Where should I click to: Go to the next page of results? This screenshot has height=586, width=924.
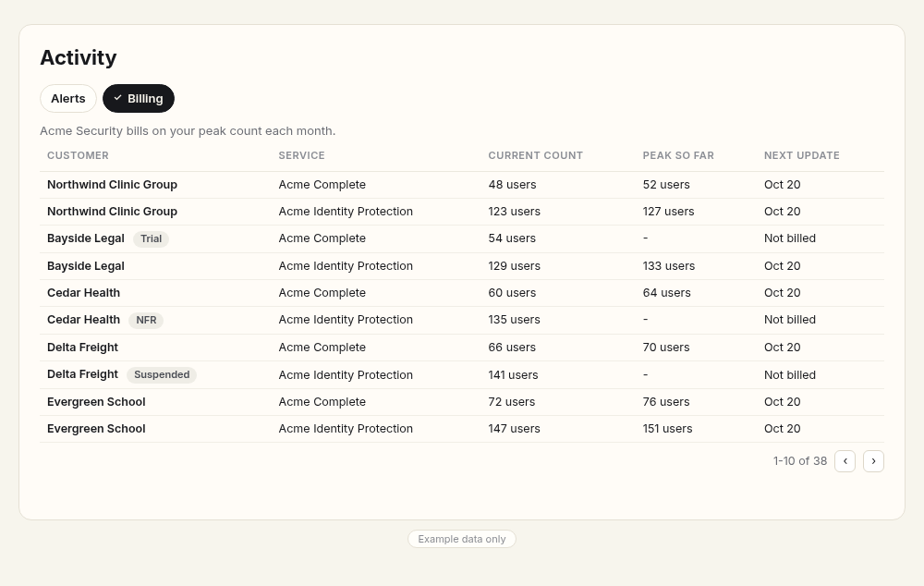pos(873,461)
